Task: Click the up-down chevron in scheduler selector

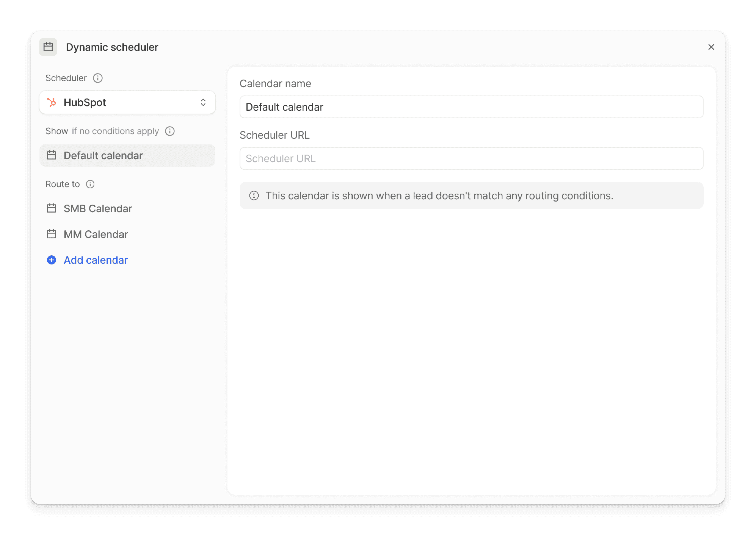Action: (x=203, y=102)
